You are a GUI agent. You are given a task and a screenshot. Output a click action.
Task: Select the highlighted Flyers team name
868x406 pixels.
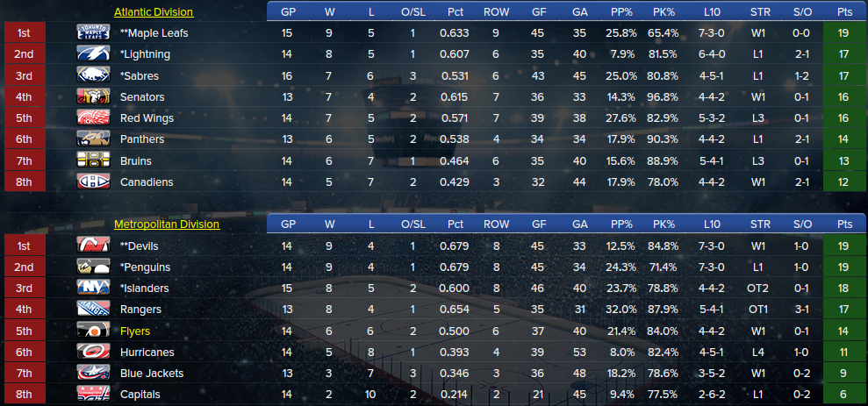(135, 331)
